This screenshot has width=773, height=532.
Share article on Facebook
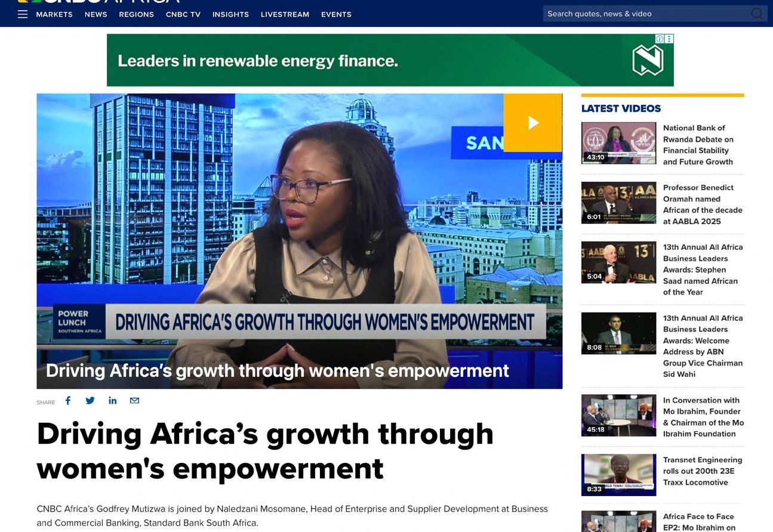point(68,400)
